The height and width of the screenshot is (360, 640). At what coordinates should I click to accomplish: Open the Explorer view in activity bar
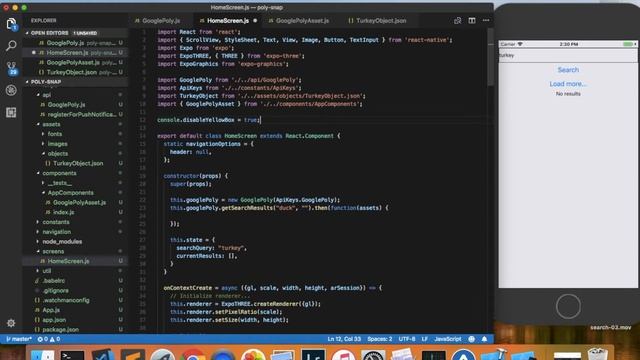[x=11, y=24]
